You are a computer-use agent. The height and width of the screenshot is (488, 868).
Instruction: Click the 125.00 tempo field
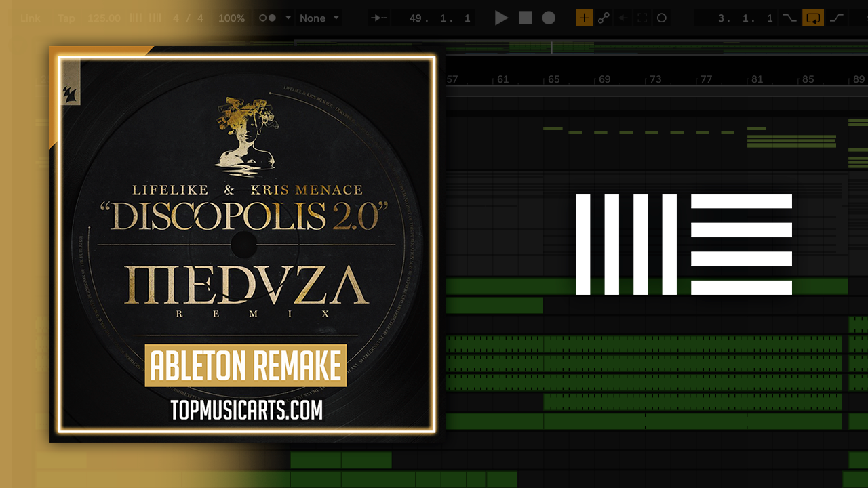[104, 18]
